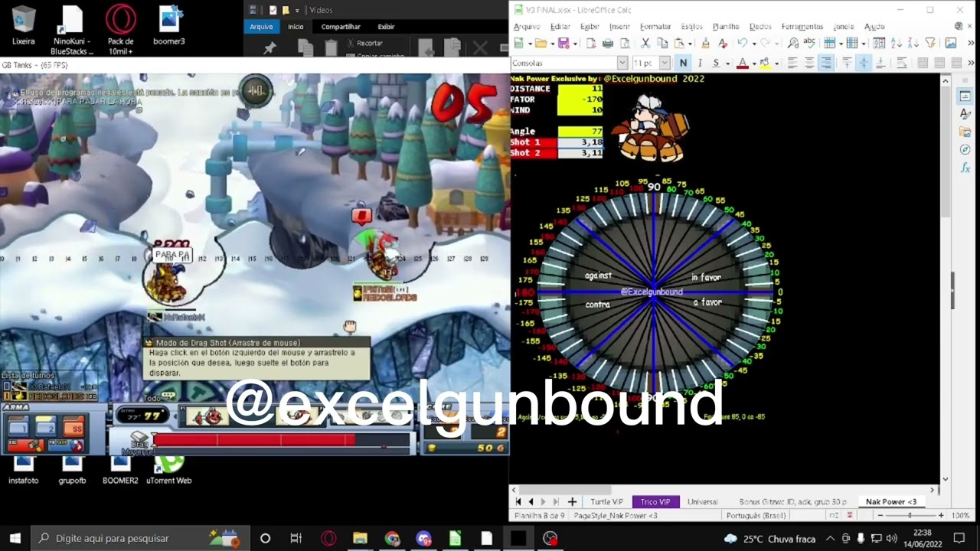Expand the font color dropdown arrow
The height and width of the screenshot is (551, 980).
(x=753, y=63)
